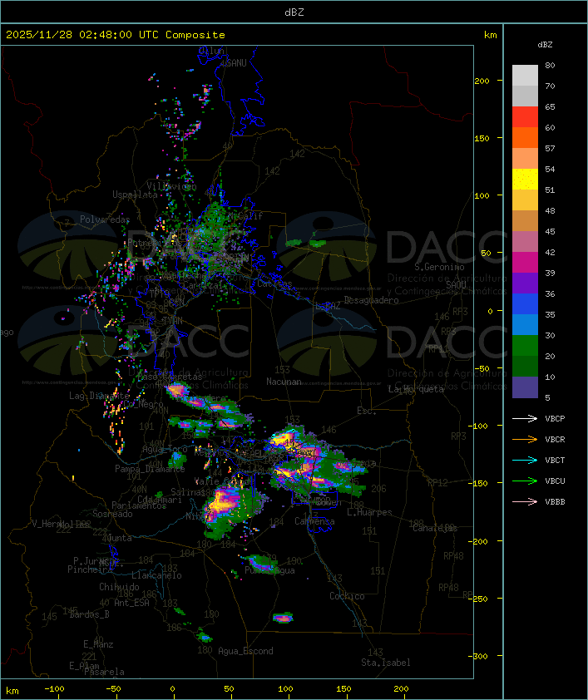Pick the mauve 42-45 dBZ swatch
This screenshot has width=588, height=700.
(525, 242)
